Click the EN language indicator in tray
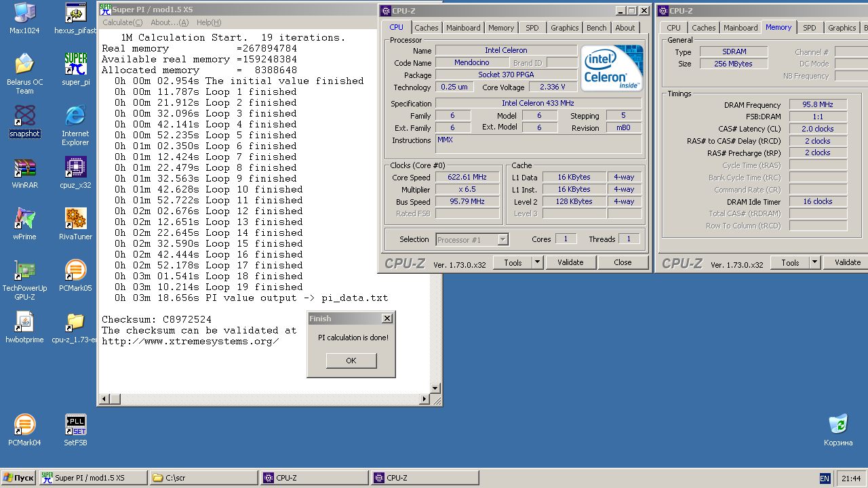This screenshot has height=488, width=868. (825, 478)
